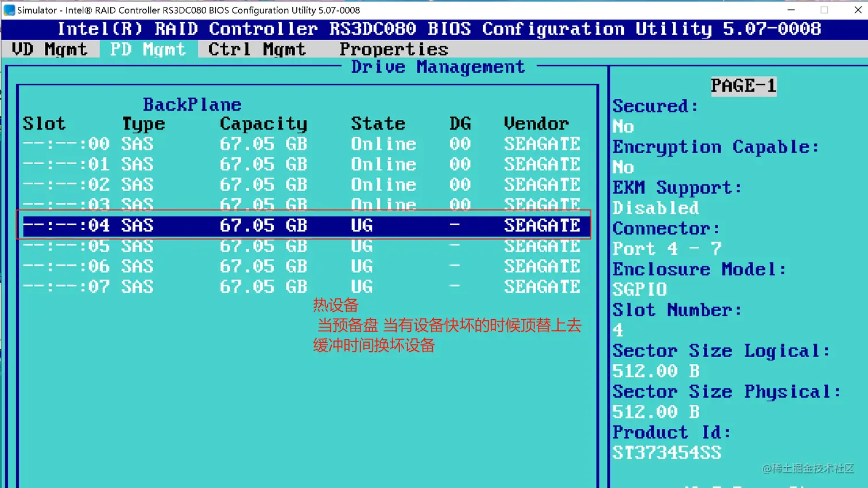Screen dimensions: 868x488
Task: Click the Type column header
Action: click(x=144, y=124)
